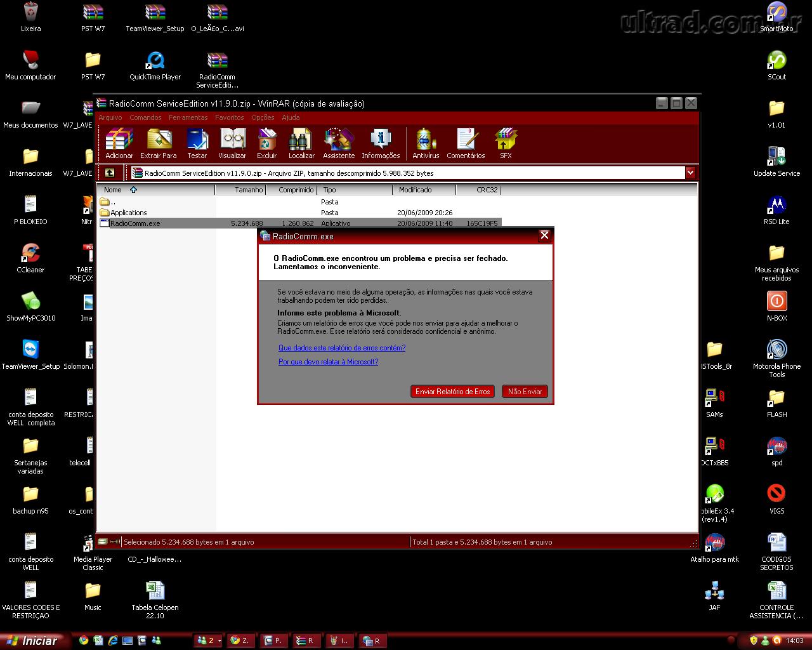Select the Motorola Phone Tools icon
This screenshot has height=650, width=812.
click(776, 358)
